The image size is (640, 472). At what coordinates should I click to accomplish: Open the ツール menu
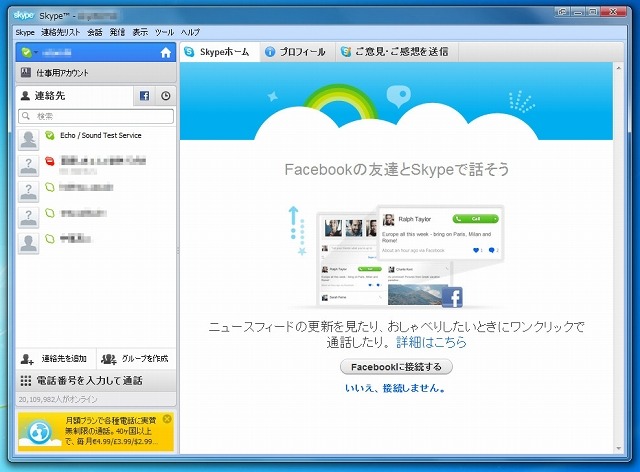(x=164, y=32)
